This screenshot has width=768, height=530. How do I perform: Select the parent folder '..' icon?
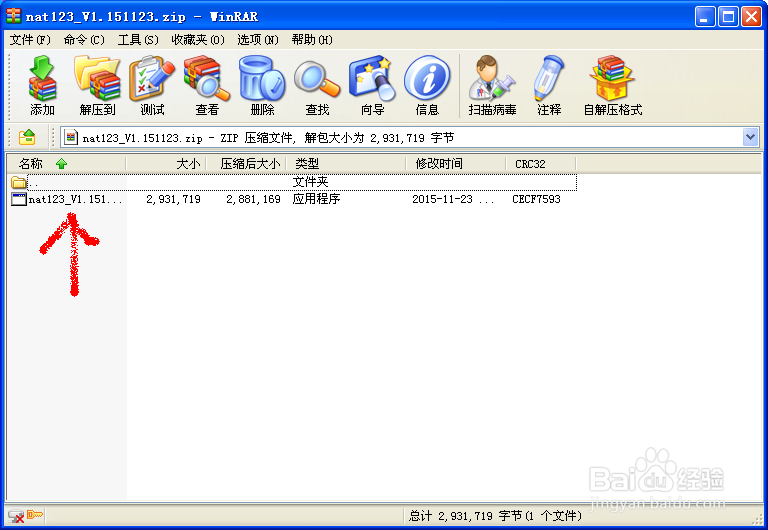19,182
